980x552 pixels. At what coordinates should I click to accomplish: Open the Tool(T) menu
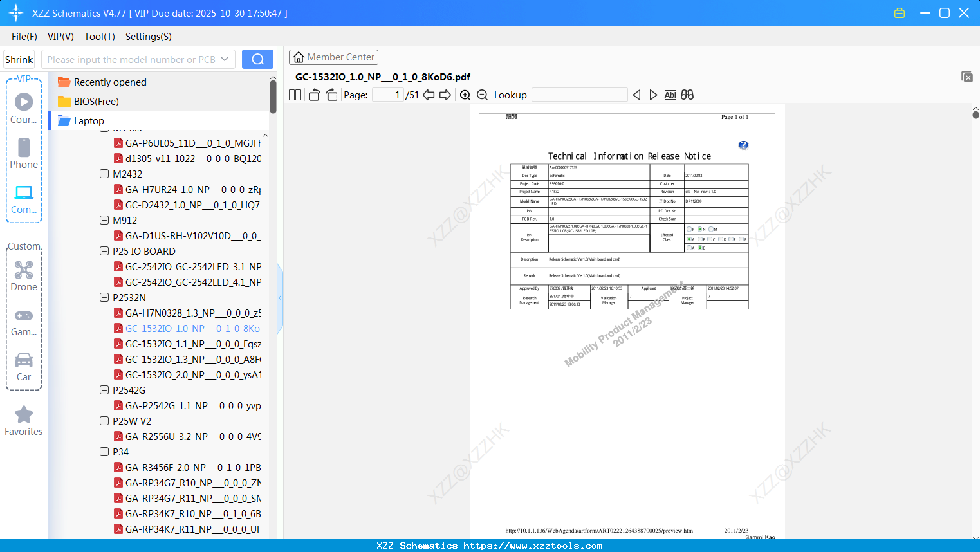[x=100, y=37]
